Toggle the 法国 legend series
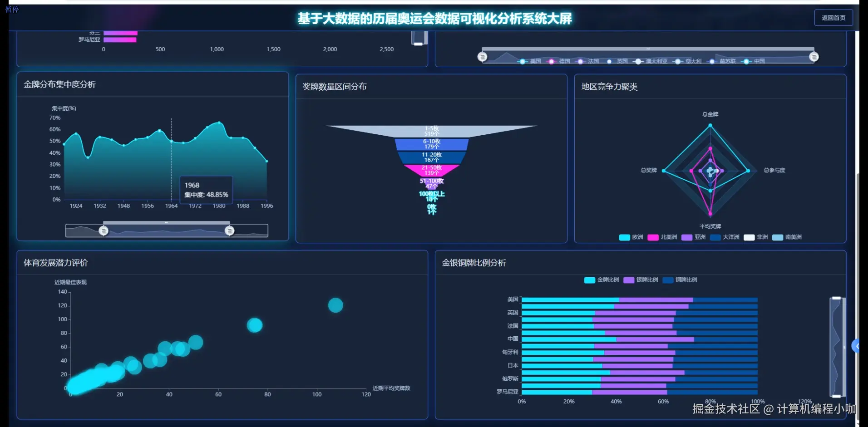This screenshot has width=868, height=427. point(587,61)
